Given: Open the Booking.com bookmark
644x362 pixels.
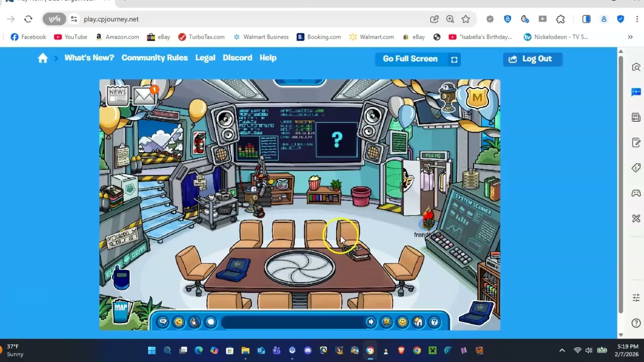Looking at the screenshot, I should 319,37.
